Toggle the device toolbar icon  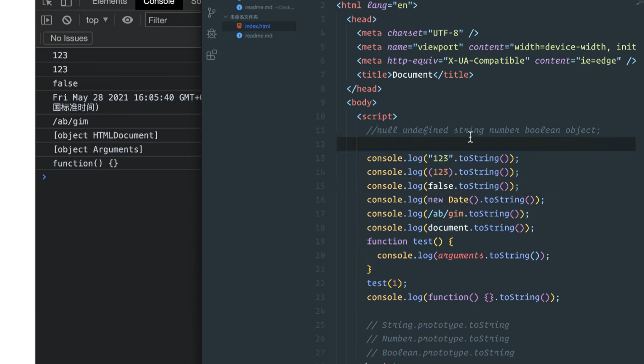tap(66, 3)
